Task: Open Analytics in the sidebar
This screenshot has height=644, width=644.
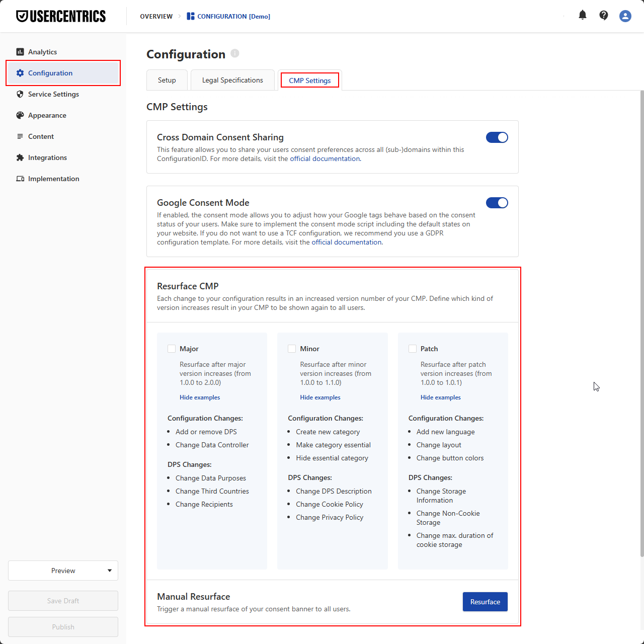Action: click(x=63, y=52)
